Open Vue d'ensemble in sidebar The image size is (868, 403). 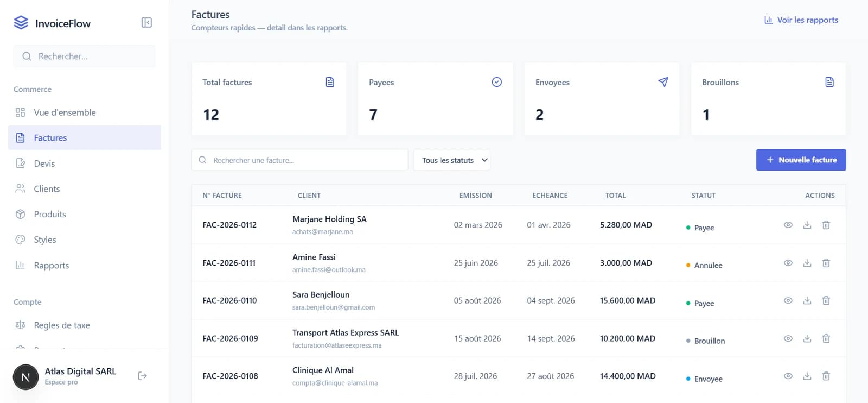(85, 112)
